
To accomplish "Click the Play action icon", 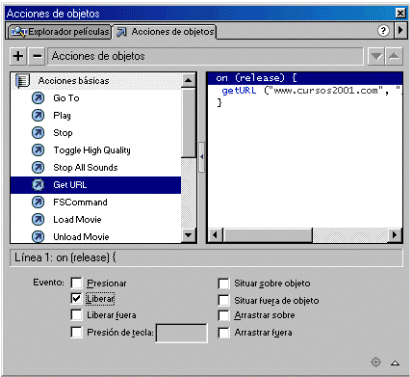I will coord(38,115).
